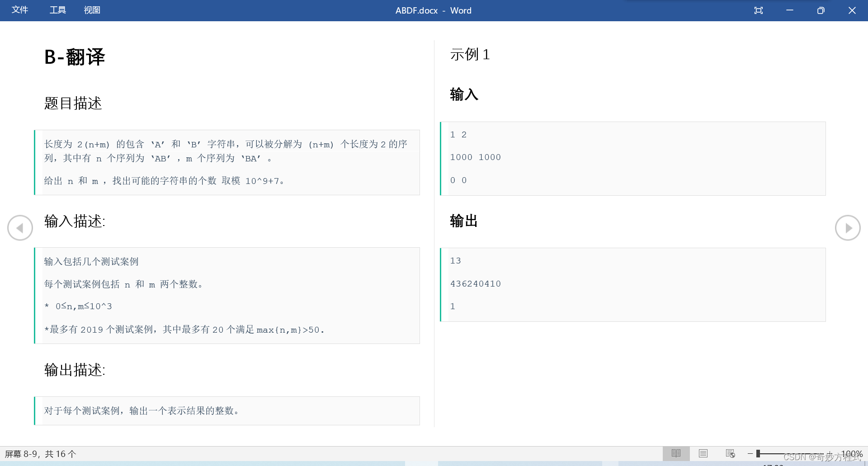Click the line *最多有 2019 个测试案例
Image resolution: width=868 pixels, height=466 pixels.
pyautogui.click(x=184, y=329)
